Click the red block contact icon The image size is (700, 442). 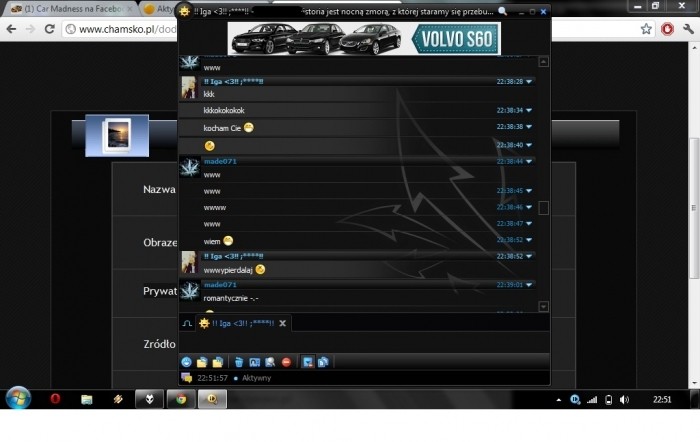286,362
